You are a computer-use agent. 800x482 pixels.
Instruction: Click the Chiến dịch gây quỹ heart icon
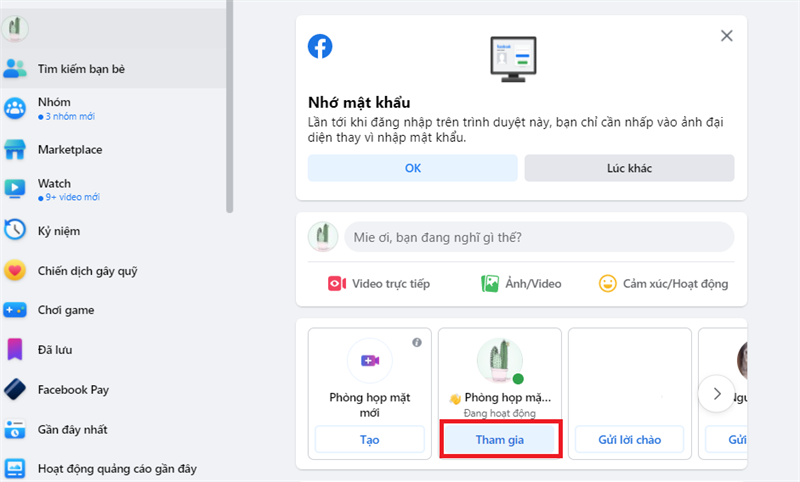(x=15, y=270)
